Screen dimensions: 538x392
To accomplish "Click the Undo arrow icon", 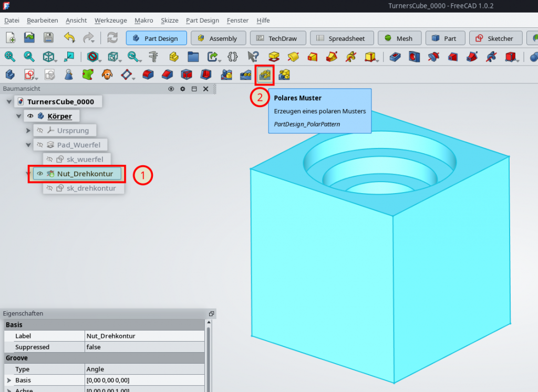I will [x=69, y=38].
